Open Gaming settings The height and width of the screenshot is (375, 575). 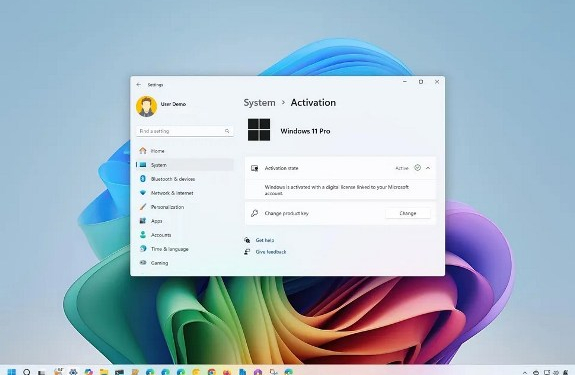185,263
